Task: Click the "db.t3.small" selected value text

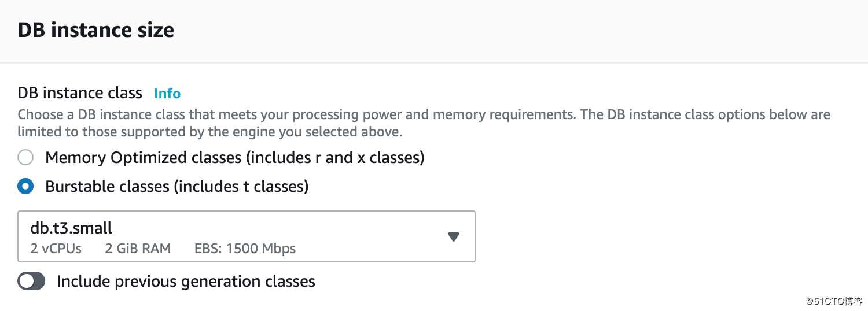Action: coord(71,228)
